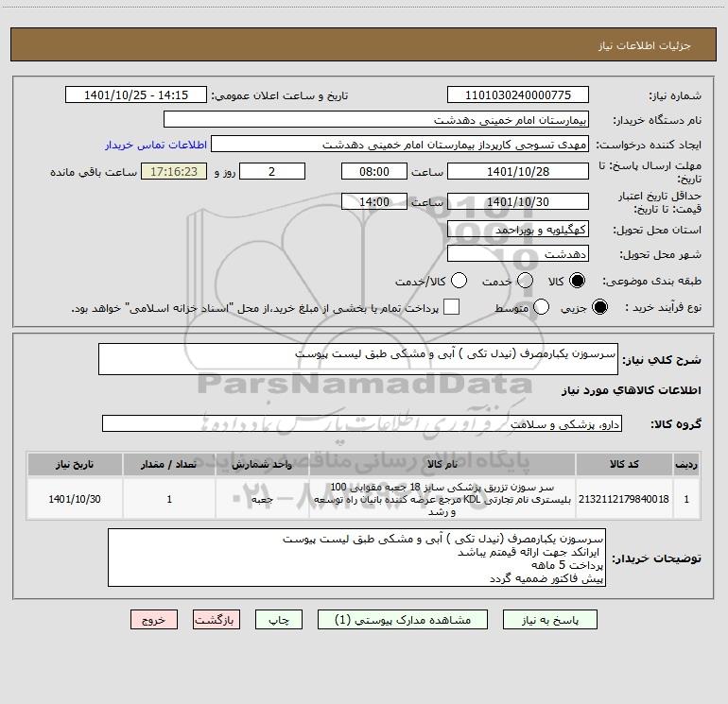
Task: Click the خروج exit button
Action: coord(154,620)
